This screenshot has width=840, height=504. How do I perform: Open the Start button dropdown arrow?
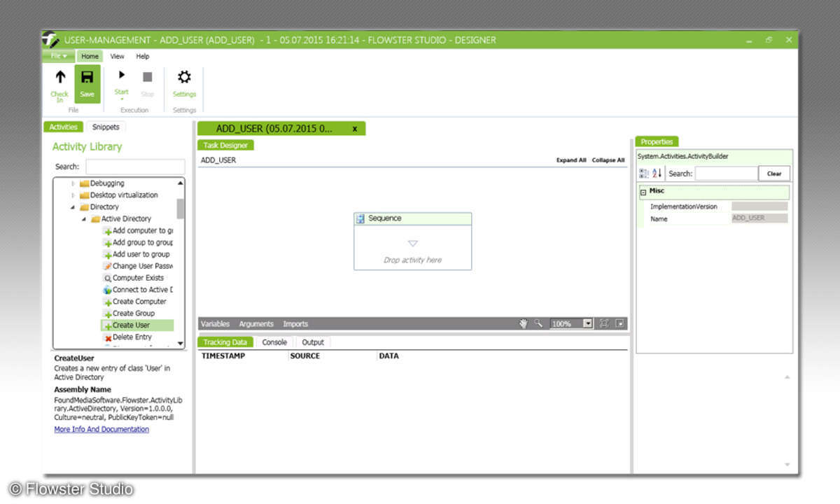click(x=122, y=99)
